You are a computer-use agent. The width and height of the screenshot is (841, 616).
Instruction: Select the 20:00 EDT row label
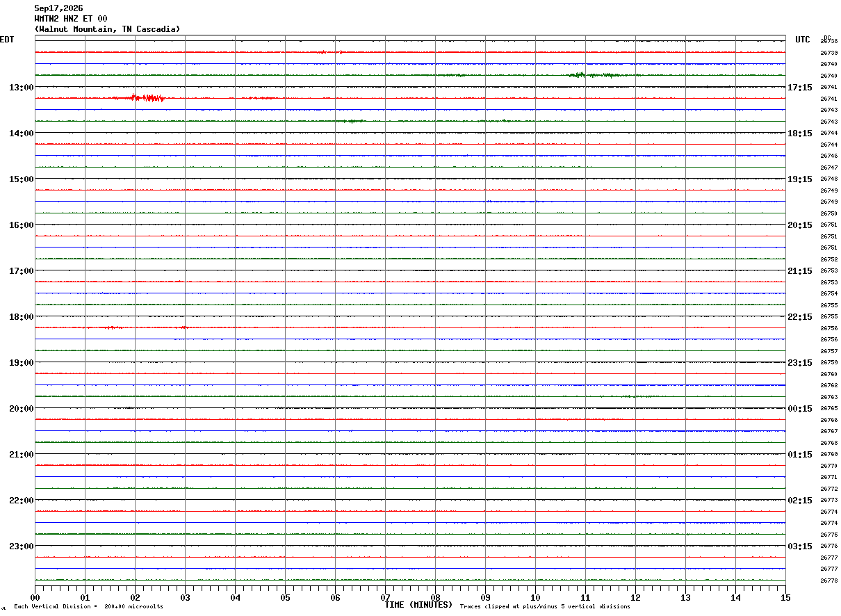21,409
